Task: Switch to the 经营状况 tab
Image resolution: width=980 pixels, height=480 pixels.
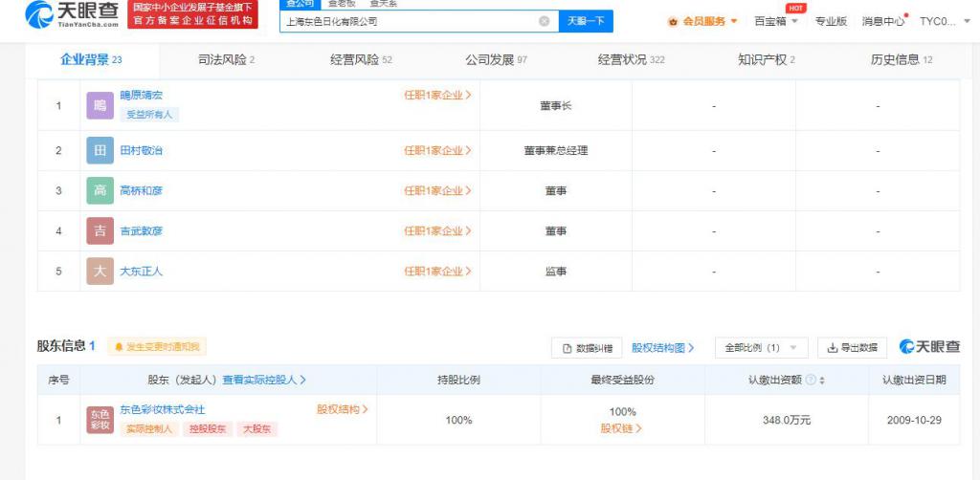Action: [632, 60]
